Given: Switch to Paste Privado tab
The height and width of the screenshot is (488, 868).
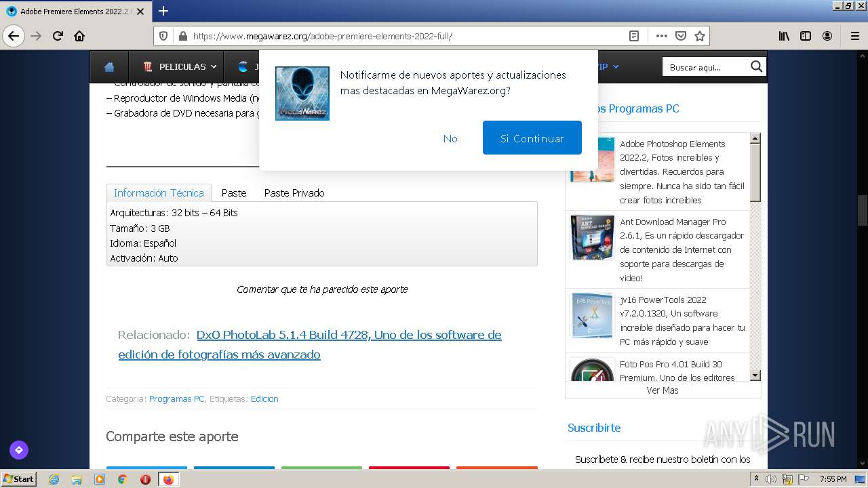Looking at the screenshot, I should tap(294, 192).
